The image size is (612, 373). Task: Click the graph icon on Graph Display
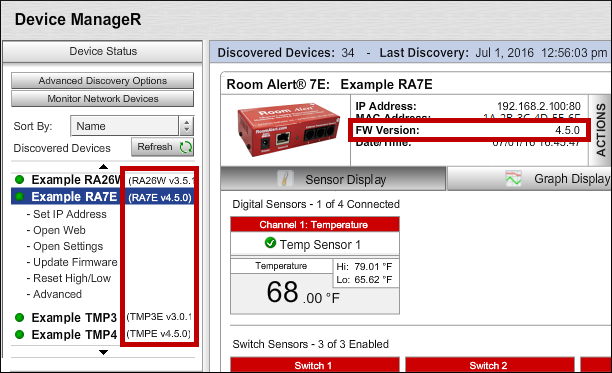point(513,178)
